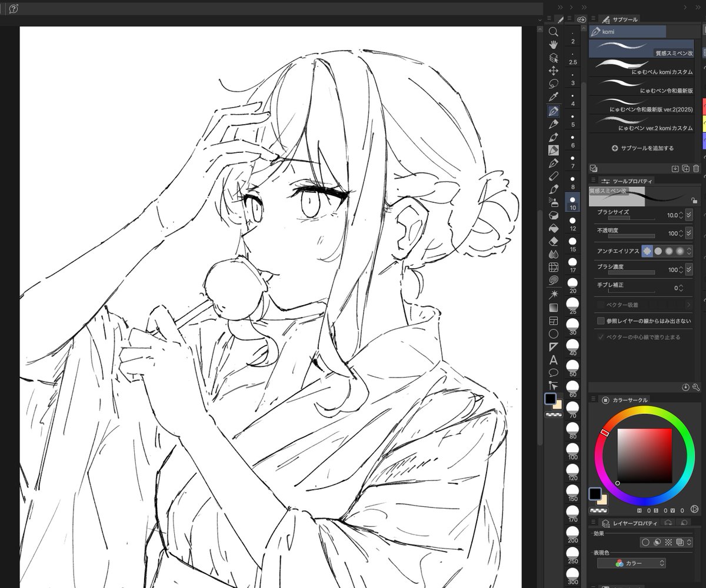Viewport: 706px width, 588px height.
Task: Select the Ruler triangle tool
Action: (553, 347)
